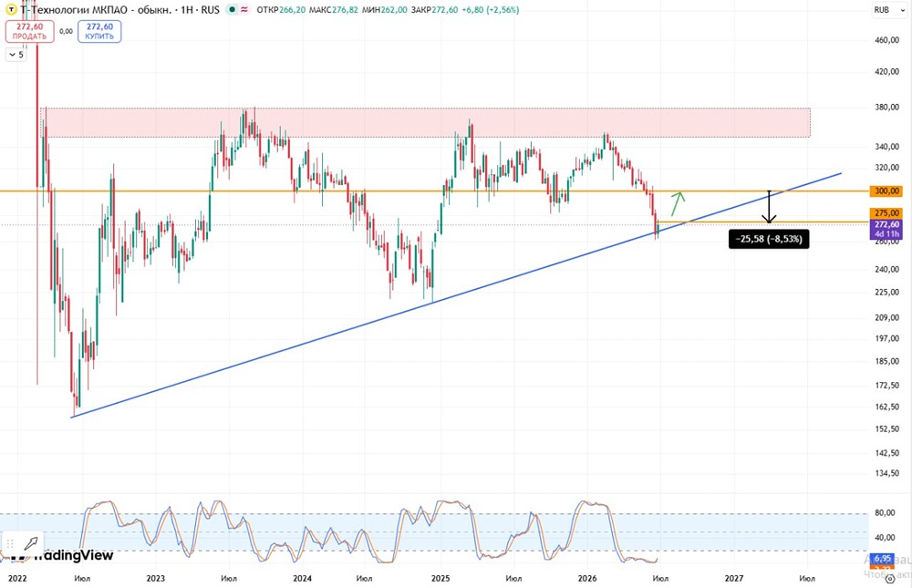Click the green market status dot icon

coord(232,10)
